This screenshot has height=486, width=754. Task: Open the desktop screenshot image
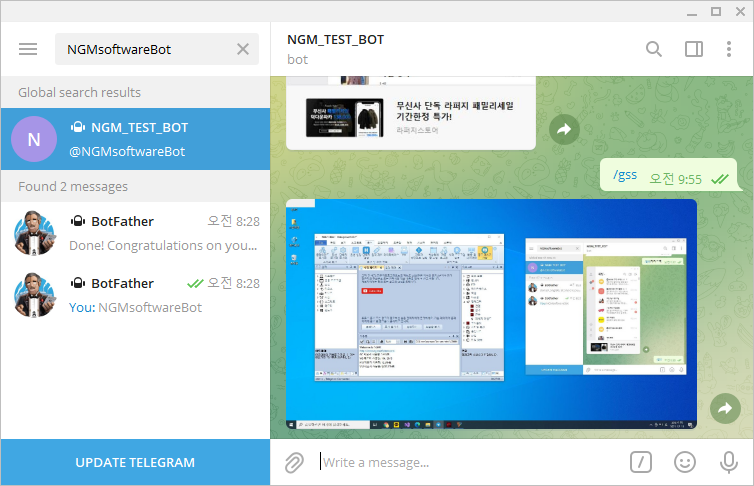coord(491,313)
